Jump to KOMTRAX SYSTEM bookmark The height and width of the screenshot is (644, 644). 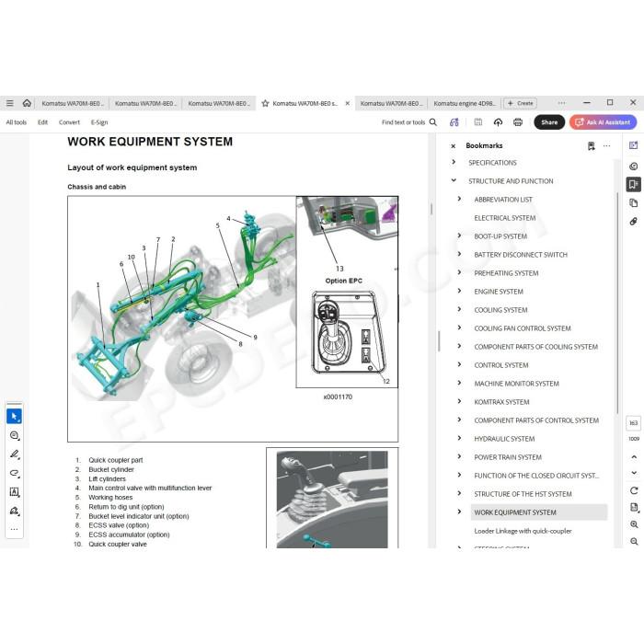(x=501, y=402)
